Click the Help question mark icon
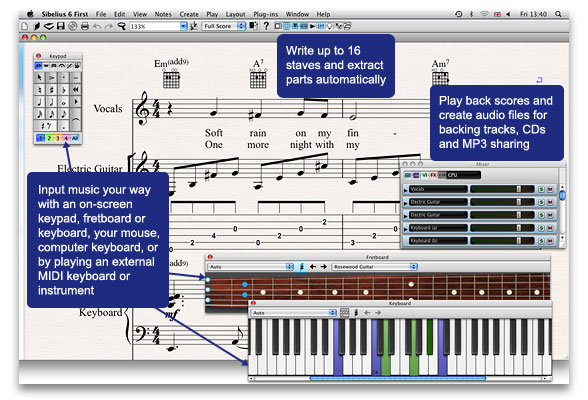 click(x=266, y=26)
